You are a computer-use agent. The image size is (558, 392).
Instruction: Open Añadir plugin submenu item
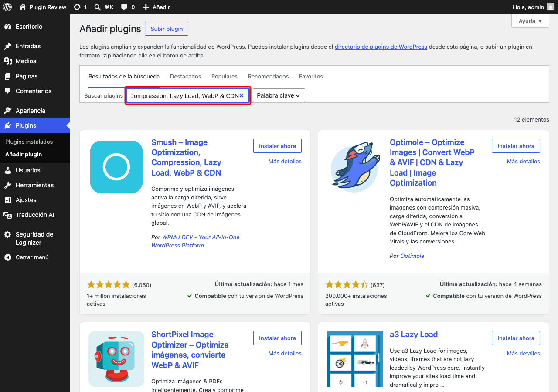(x=24, y=155)
